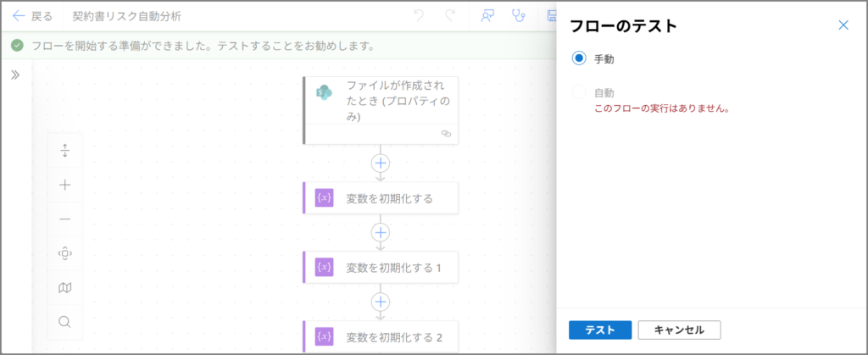Click the back arrow labeled 戻る
The width and height of the screenshot is (868, 355).
[32, 16]
